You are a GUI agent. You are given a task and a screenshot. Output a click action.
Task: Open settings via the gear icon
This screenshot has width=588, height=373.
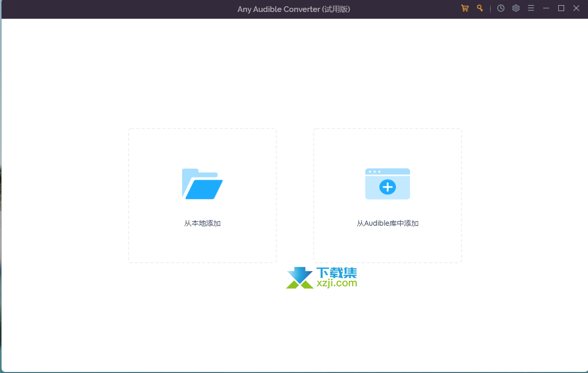click(x=516, y=8)
